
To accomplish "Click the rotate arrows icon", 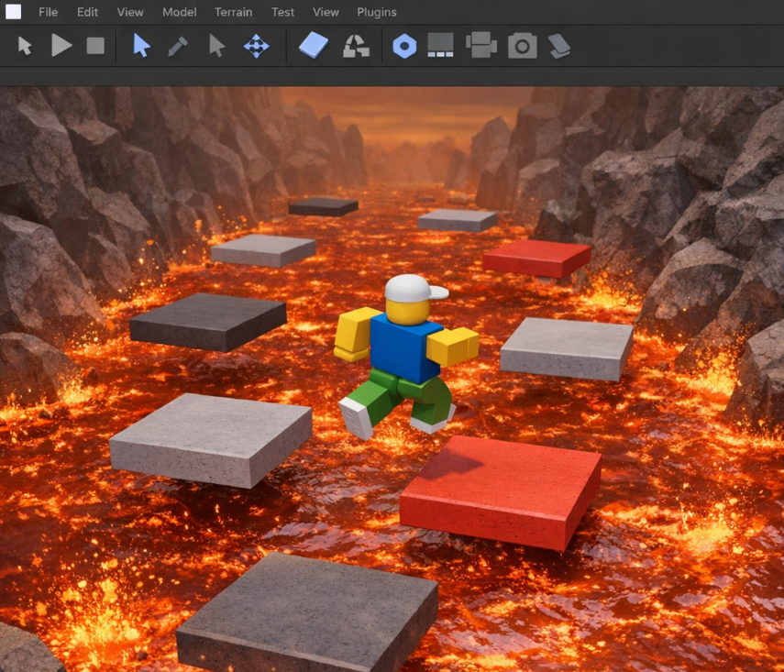I will coord(356,46).
